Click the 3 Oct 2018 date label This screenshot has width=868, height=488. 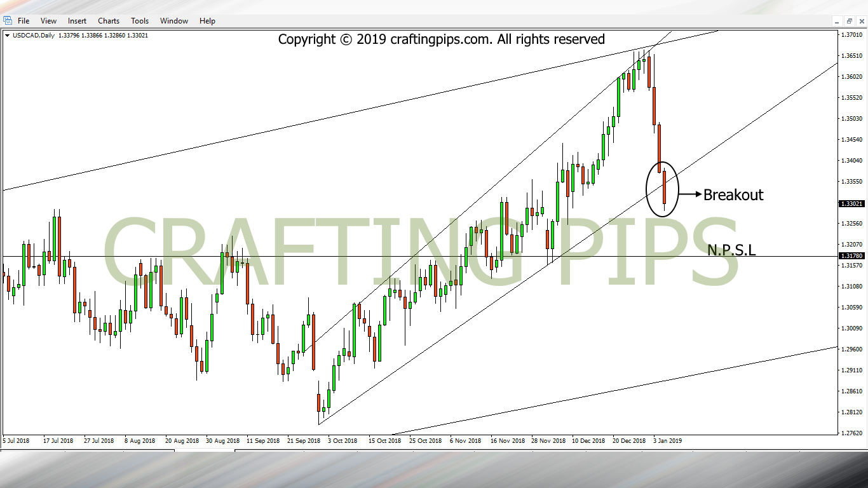(343, 440)
